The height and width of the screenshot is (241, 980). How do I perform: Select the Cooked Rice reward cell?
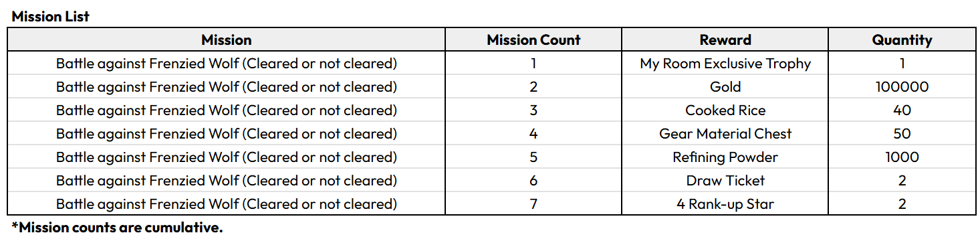[x=725, y=110]
